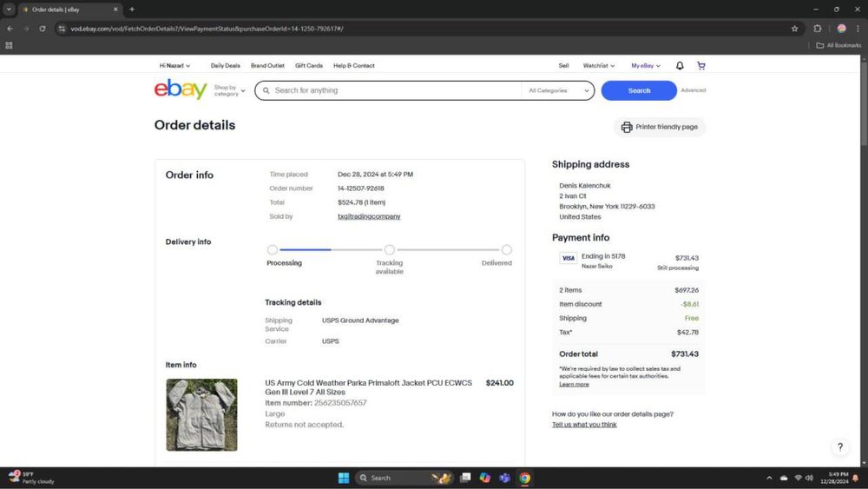
Task: Launch Copilot from the taskbar
Action: [485, 478]
